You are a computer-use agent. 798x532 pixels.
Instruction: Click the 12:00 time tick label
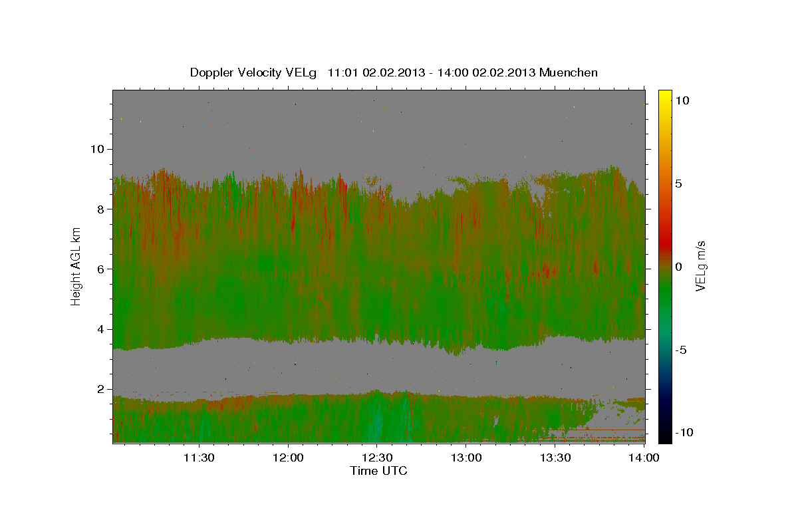288,458
